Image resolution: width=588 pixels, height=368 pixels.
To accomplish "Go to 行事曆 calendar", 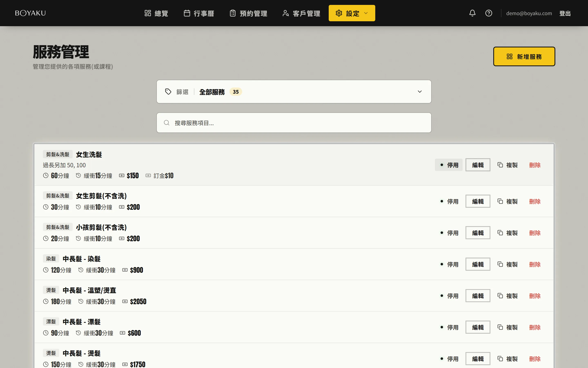I will tap(199, 13).
